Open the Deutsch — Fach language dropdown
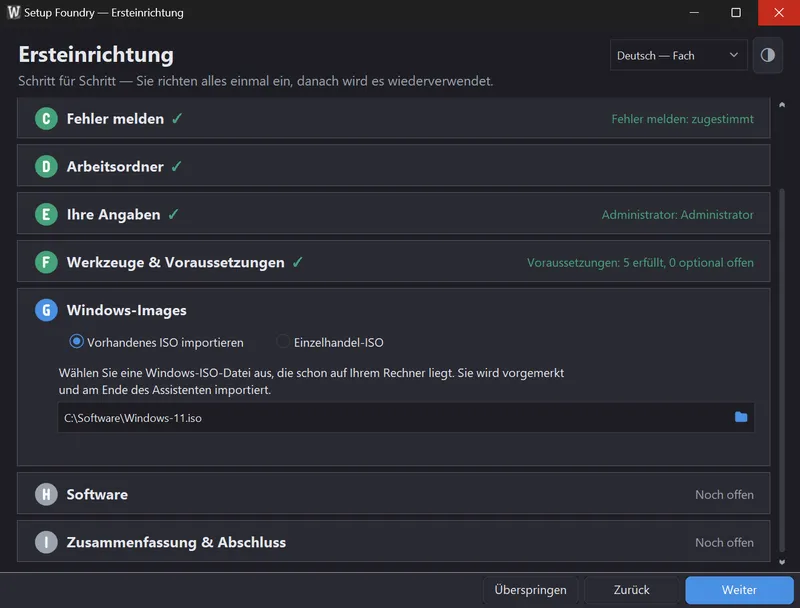Image resolution: width=800 pixels, height=608 pixels. pyautogui.click(x=678, y=55)
